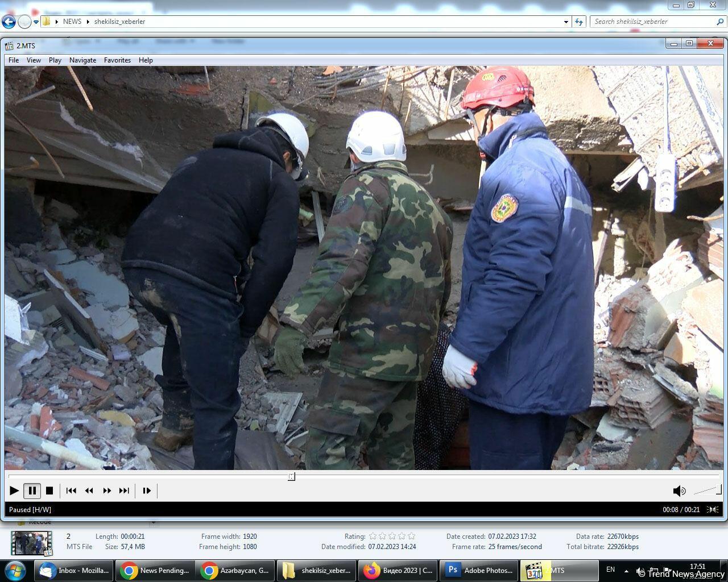Image resolution: width=728 pixels, height=582 pixels.
Task: Skip forward to the next file
Action: coord(124,490)
